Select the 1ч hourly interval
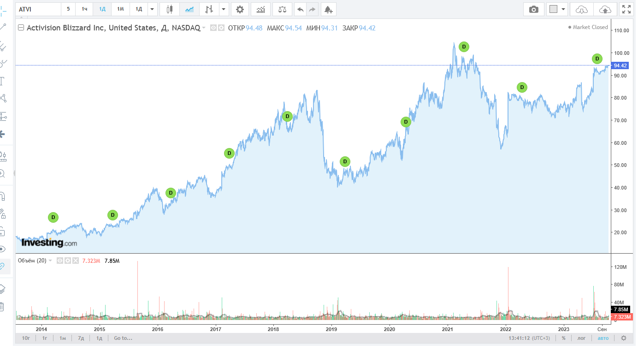Image resolution: width=644 pixels, height=350 pixels. click(x=84, y=9)
